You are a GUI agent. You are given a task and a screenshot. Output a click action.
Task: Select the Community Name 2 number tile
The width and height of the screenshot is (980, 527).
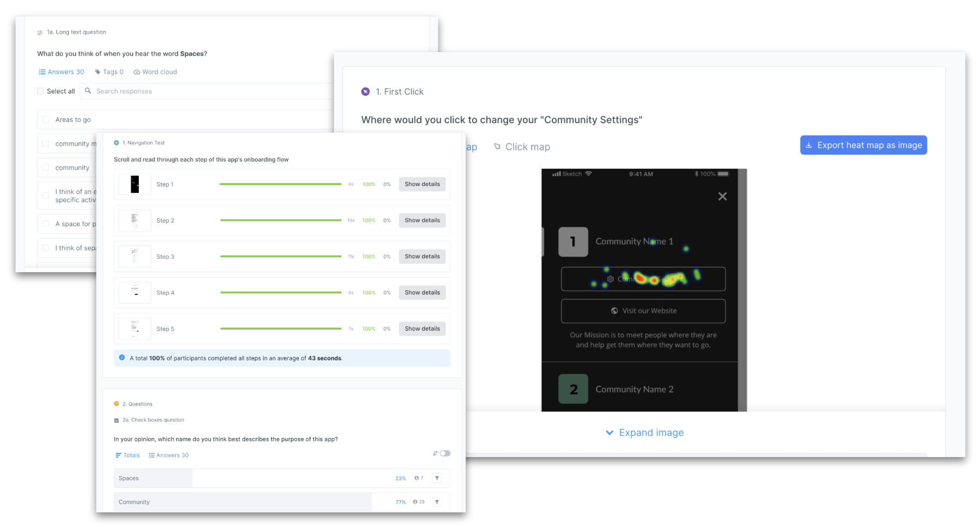coord(573,389)
